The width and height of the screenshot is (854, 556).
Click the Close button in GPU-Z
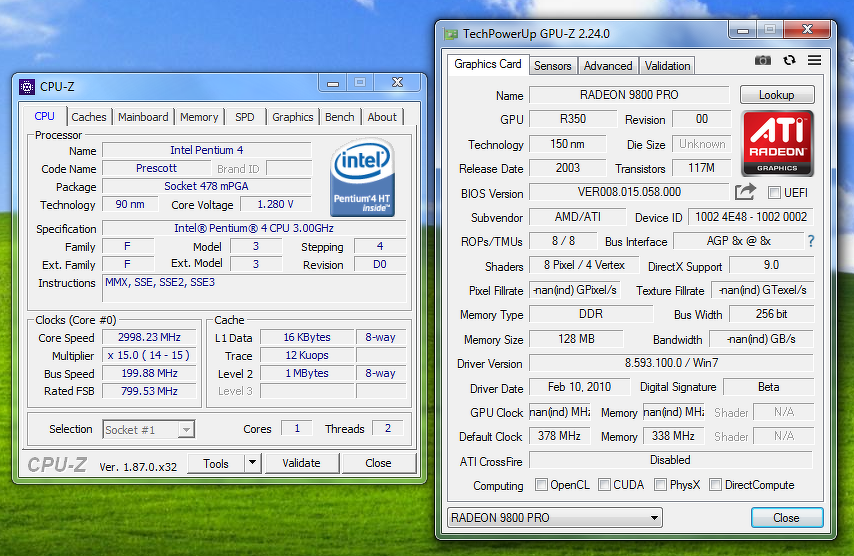click(x=786, y=517)
